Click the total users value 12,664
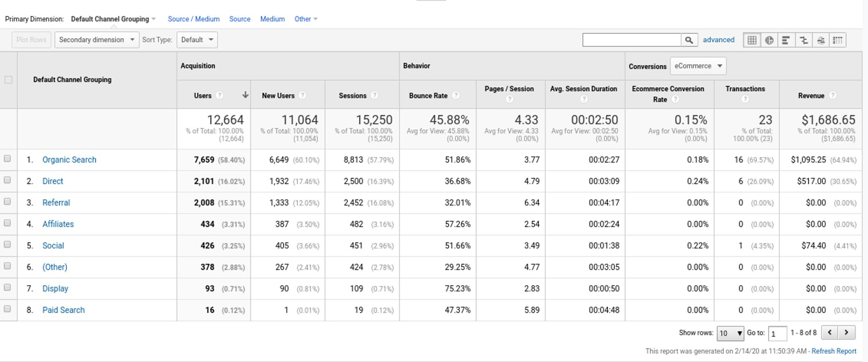 [225, 120]
